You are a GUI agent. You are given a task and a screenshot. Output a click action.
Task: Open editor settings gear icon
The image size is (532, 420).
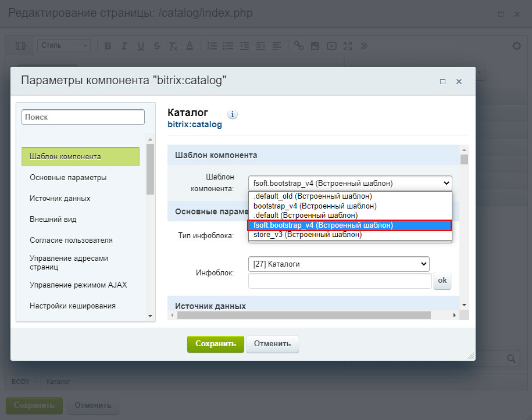[x=516, y=46]
